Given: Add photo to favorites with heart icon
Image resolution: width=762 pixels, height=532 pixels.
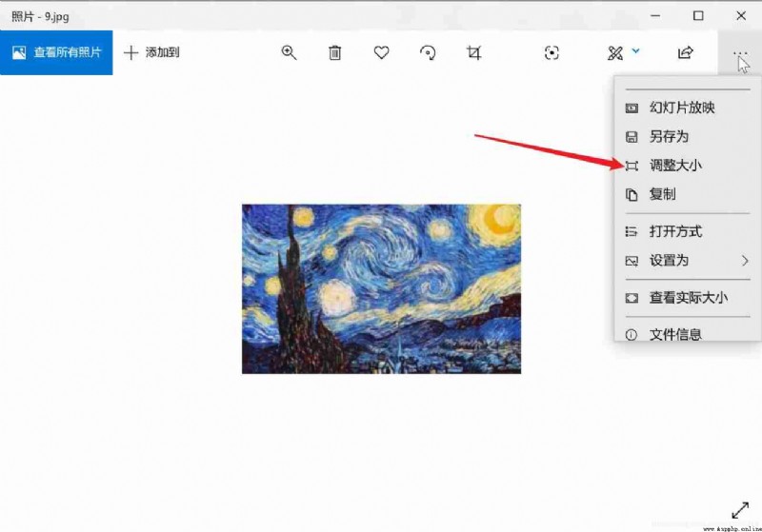Looking at the screenshot, I should 382,52.
